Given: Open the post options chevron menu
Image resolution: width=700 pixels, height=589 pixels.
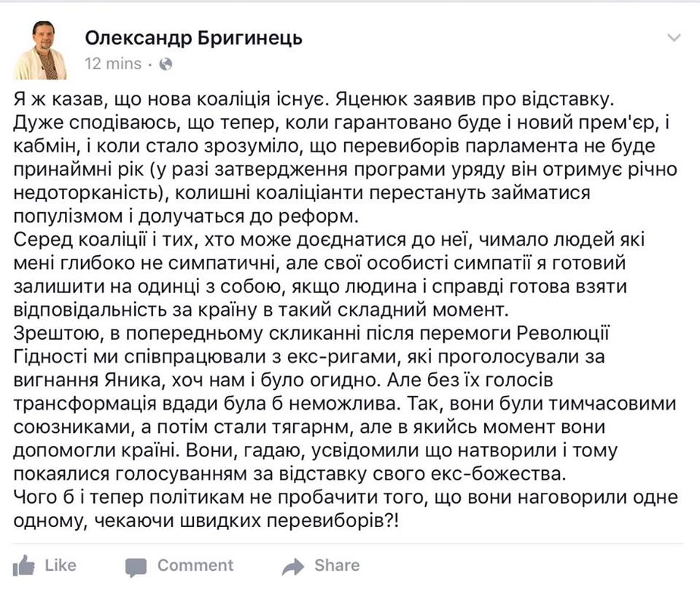Looking at the screenshot, I should (674, 37).
